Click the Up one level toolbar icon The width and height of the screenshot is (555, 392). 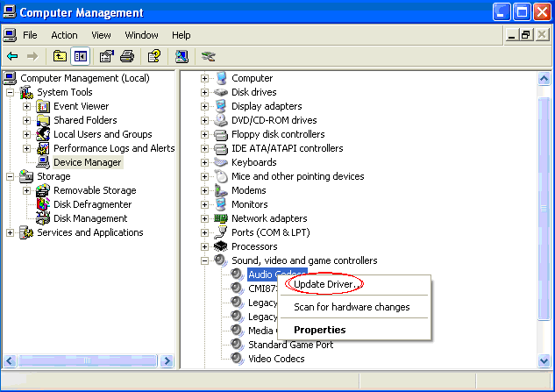pyautogui.click(x=60, y=56)
